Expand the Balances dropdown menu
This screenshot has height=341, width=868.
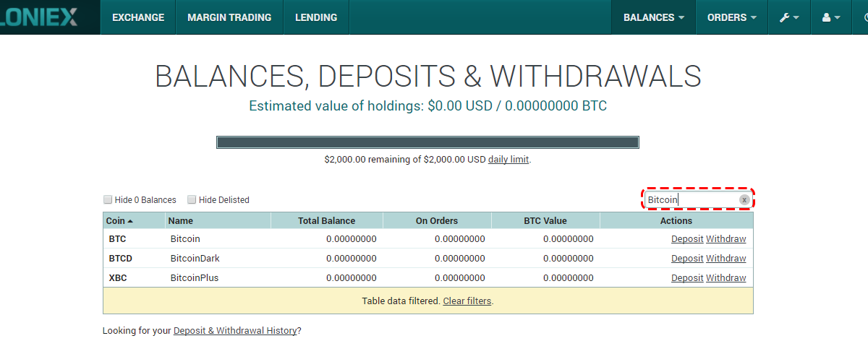point(654,17)
